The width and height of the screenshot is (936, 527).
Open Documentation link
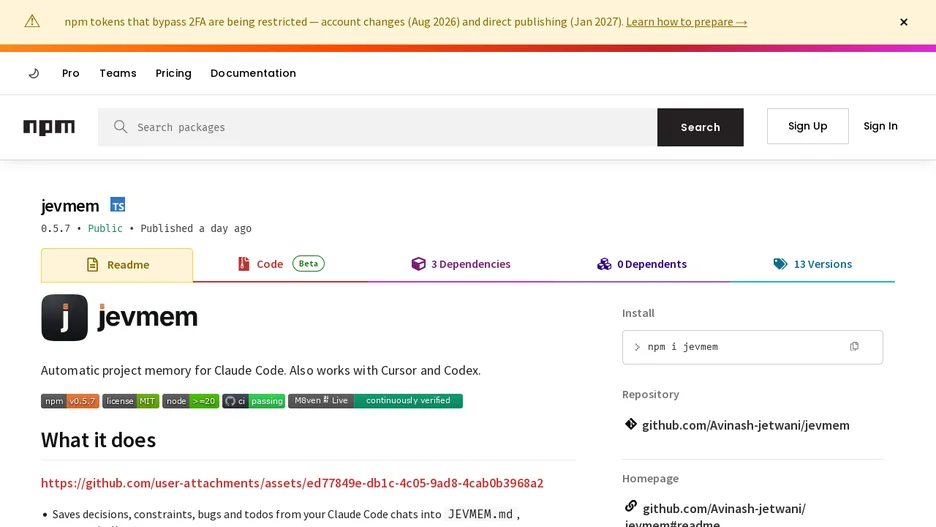pos(253,73)
